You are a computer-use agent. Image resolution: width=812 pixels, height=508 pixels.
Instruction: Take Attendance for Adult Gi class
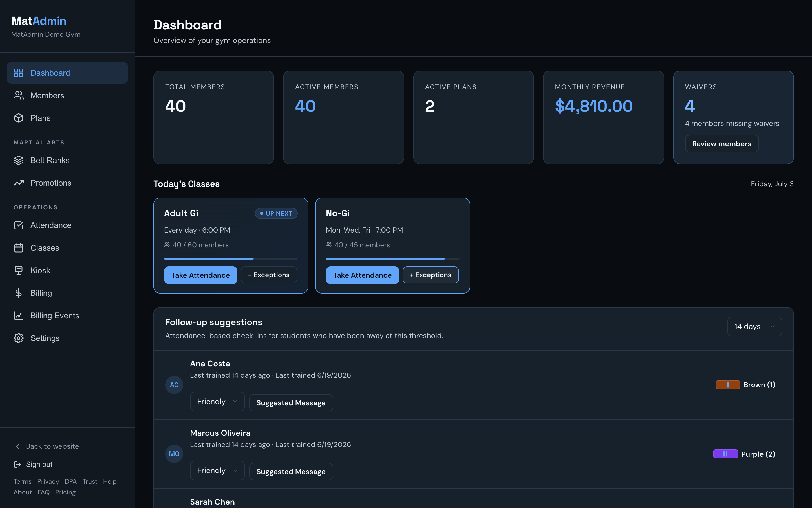coord(200,275)
